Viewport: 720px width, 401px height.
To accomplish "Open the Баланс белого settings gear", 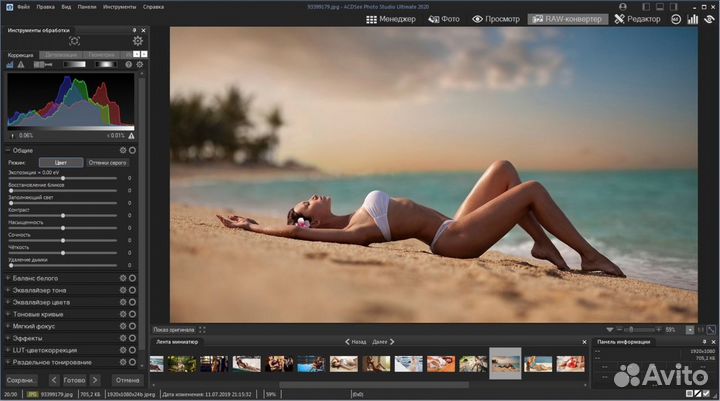I will (x=123, y=277).
